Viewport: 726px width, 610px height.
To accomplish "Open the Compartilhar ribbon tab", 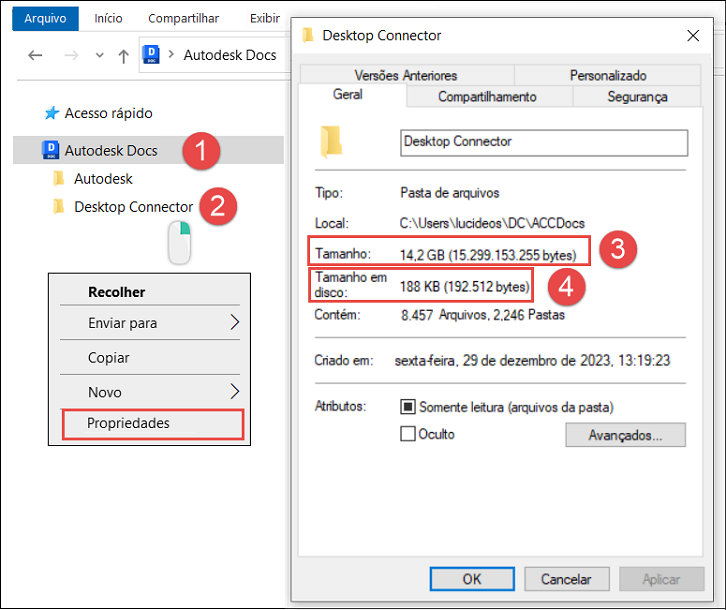I will 183,19.
